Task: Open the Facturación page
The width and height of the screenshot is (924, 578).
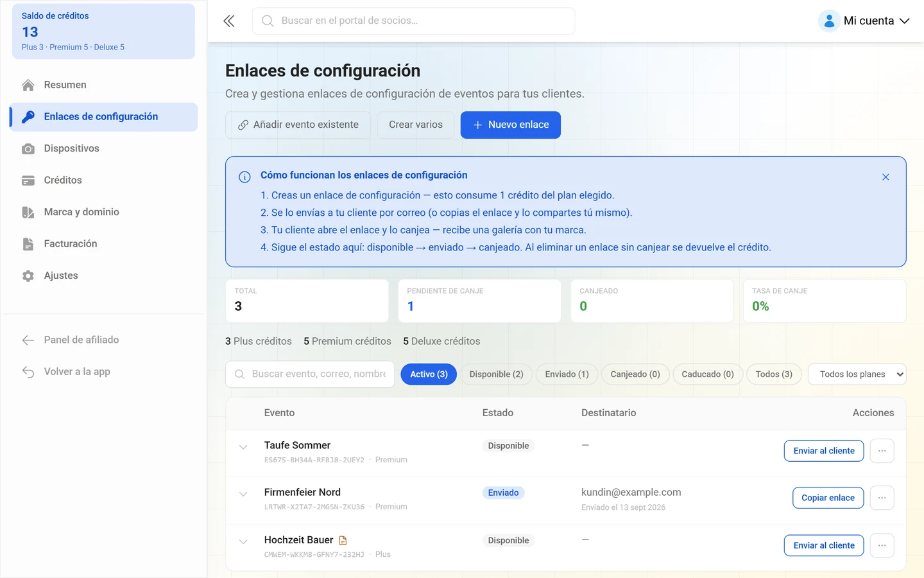Action: (x=104, y=244)
